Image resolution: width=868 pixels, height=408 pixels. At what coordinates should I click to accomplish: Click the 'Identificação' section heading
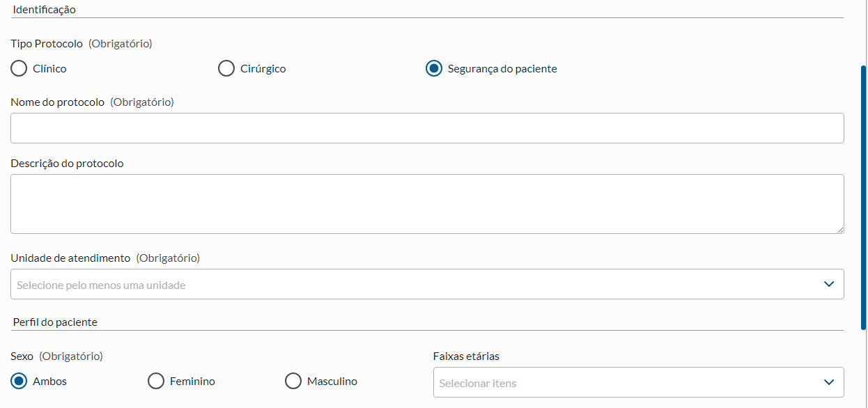tap(45, 10)
